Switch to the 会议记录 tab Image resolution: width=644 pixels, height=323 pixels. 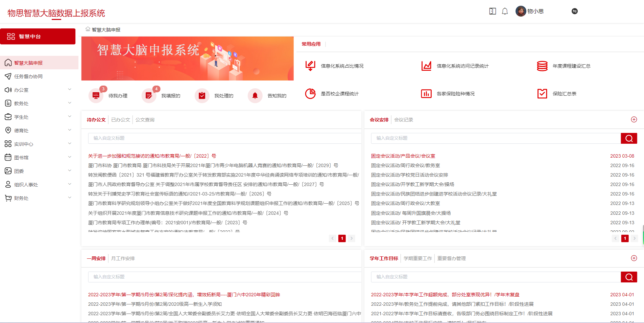[x=404, y=119]
